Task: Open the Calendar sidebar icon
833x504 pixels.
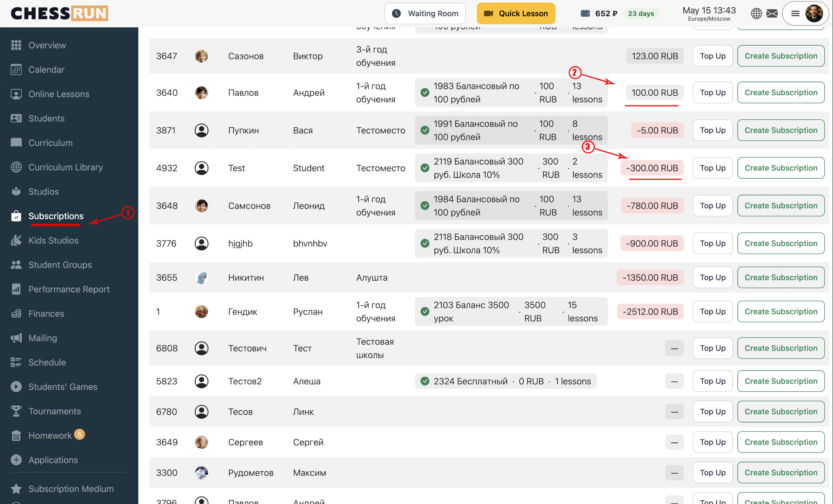Action: coord(16,69)
